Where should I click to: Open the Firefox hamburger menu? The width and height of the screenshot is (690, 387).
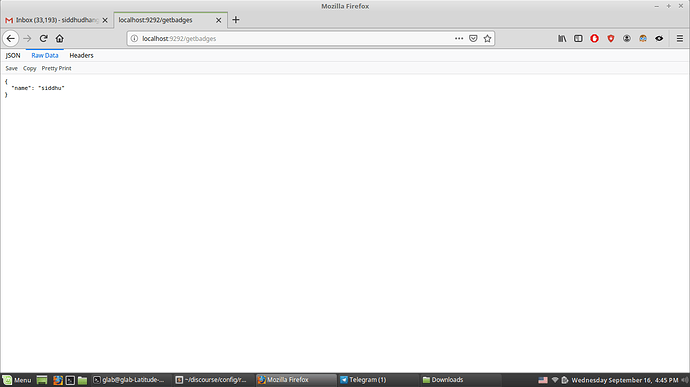click(x=679, y=39)
